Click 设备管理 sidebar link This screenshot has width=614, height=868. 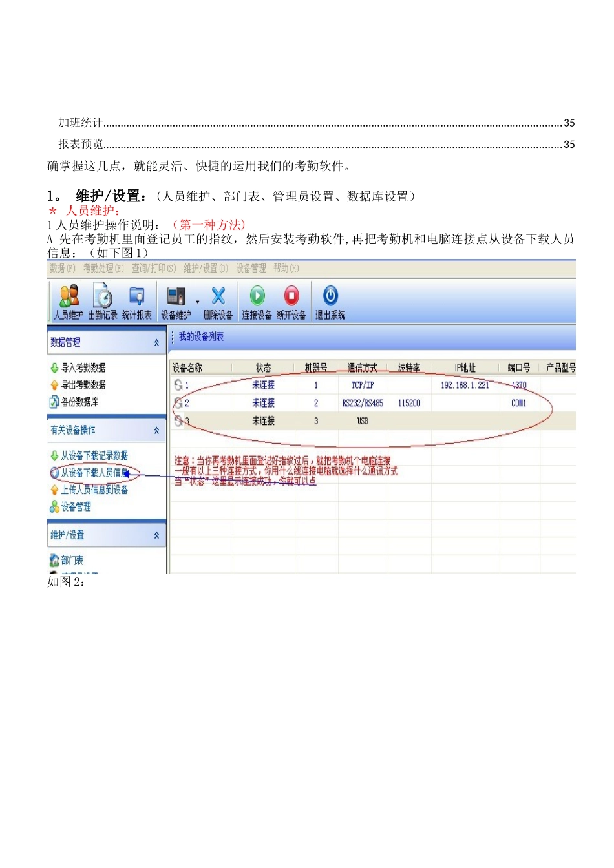tap(76, 507)
